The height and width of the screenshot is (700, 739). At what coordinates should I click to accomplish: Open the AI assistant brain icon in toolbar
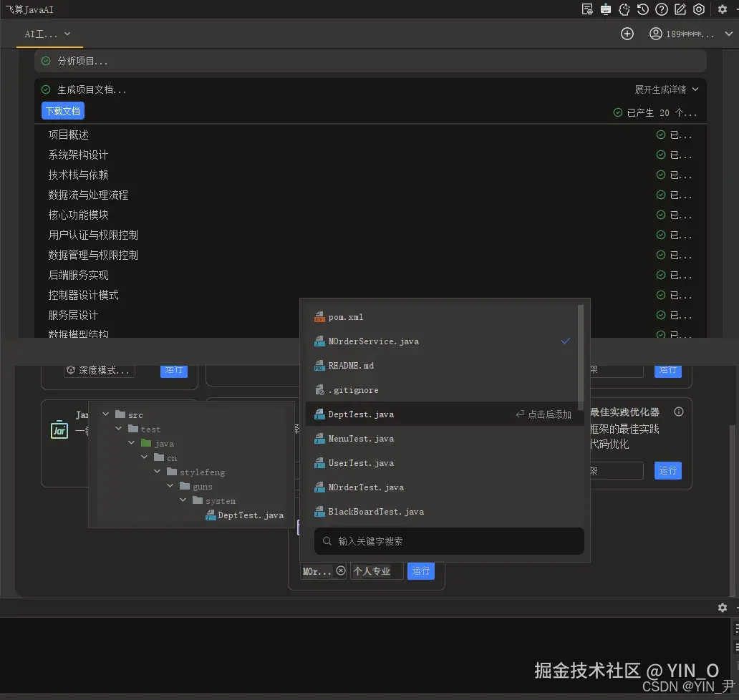[624, 9]
